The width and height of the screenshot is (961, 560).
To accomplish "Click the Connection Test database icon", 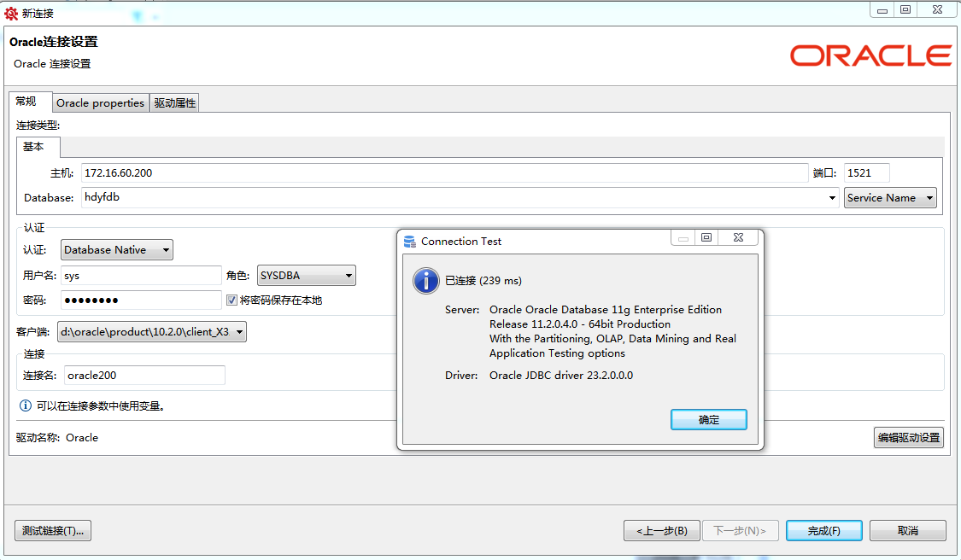I will pyautogui.click(x=410, y=242).
